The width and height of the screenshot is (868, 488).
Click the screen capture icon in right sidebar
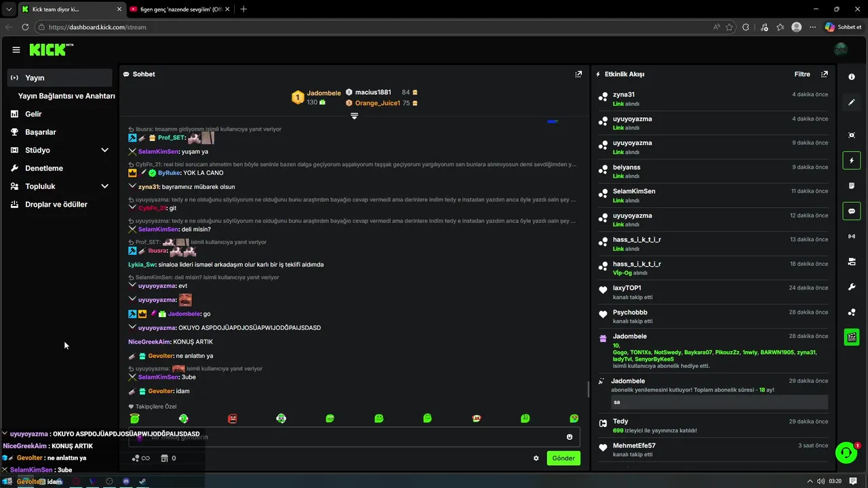852,135
